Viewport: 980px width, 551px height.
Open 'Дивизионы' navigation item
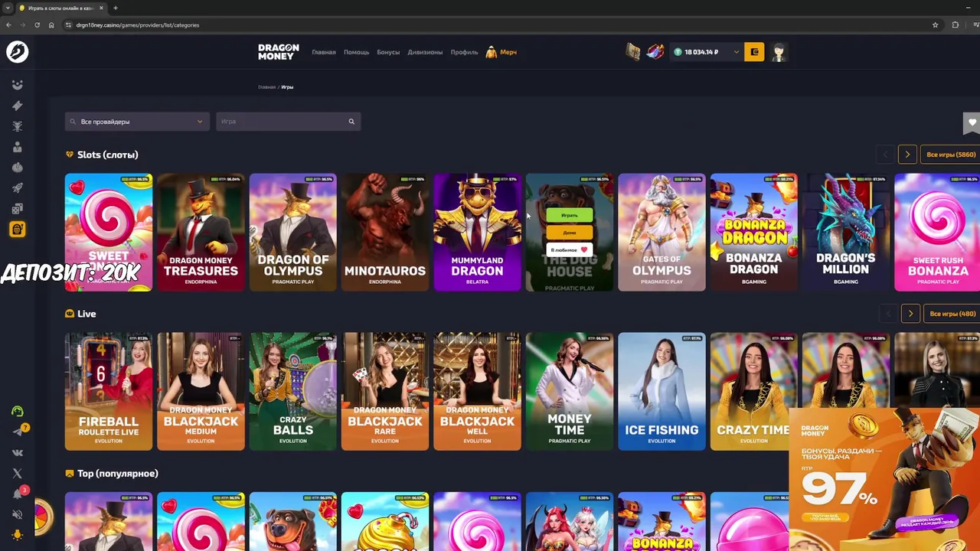[x=425, y=52]
